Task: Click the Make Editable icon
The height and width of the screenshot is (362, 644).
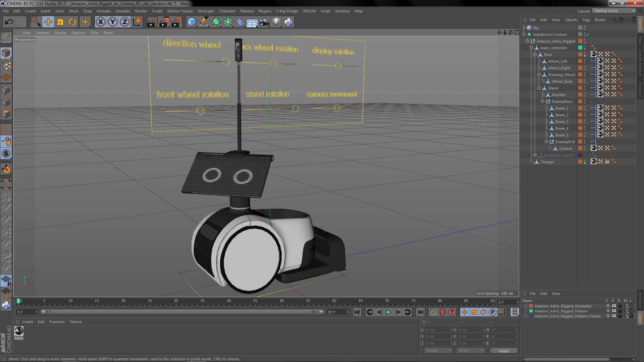Action: pyautogui.click(x=6, y=38)
